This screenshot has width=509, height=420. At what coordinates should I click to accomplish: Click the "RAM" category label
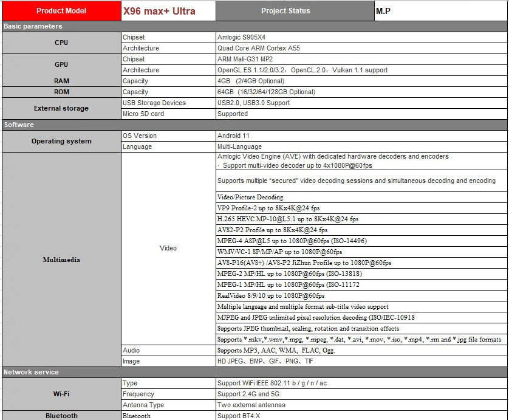click(61, 81)
